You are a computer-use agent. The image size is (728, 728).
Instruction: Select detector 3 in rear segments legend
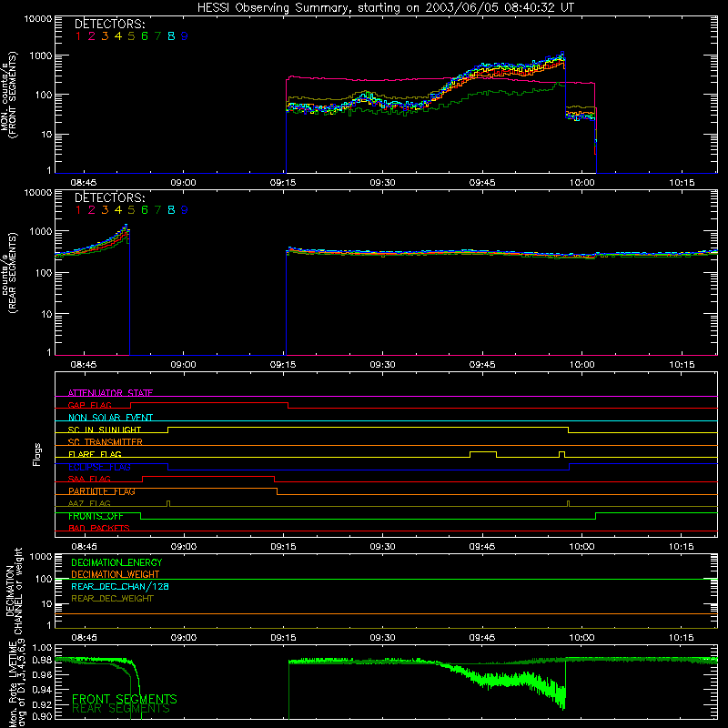point(105,210)
